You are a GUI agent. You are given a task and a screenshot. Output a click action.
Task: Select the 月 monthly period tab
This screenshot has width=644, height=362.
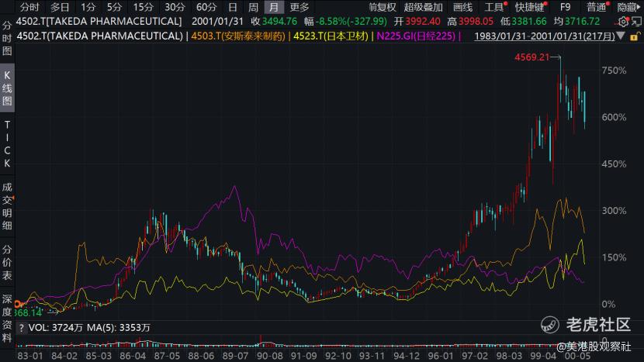coord(274,7)
